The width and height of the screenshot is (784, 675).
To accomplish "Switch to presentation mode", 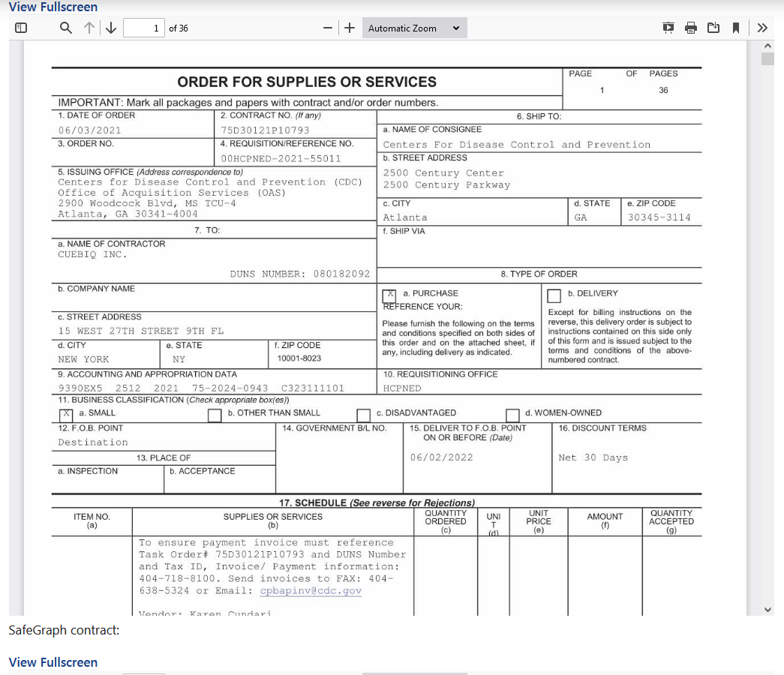I will 668,28.
